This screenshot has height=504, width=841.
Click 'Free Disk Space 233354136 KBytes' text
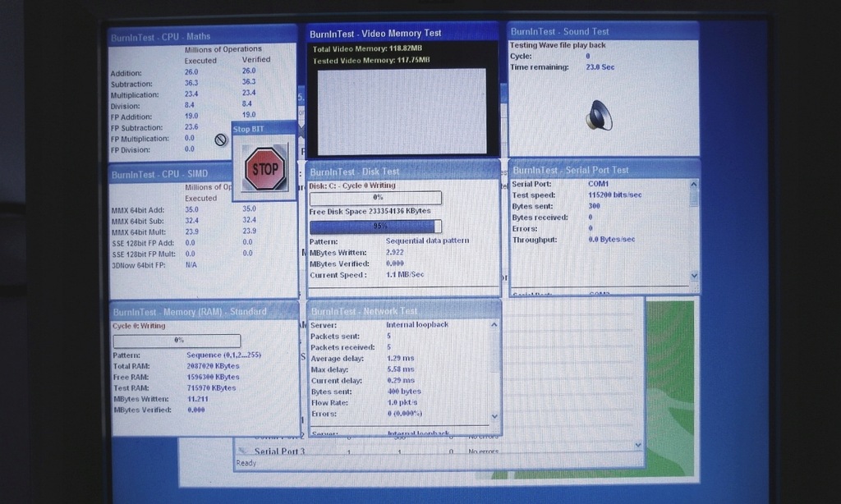370,211
